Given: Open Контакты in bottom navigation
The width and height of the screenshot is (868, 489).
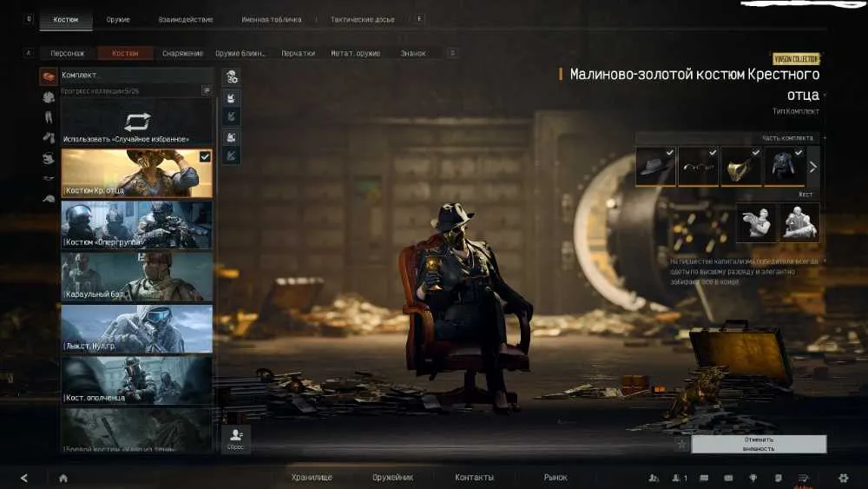Looking at the screenshot, I should tap(474, 478).
